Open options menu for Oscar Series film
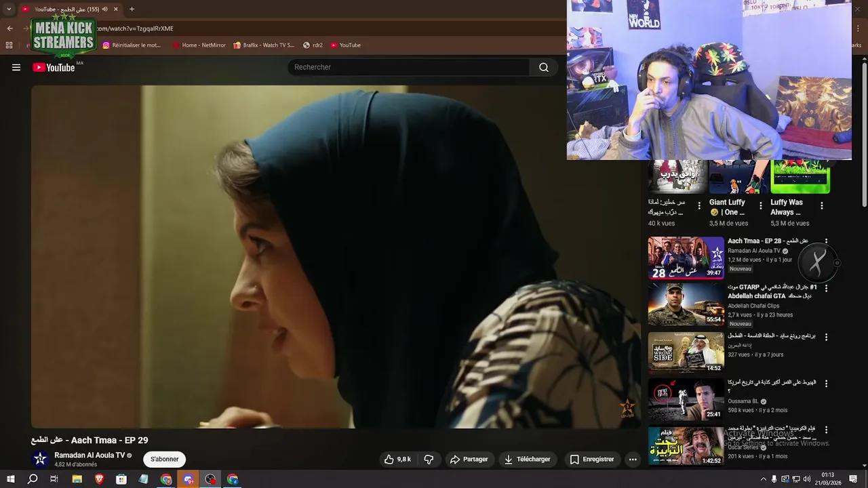This screenshot has height=488, width=868. (826, 430)
